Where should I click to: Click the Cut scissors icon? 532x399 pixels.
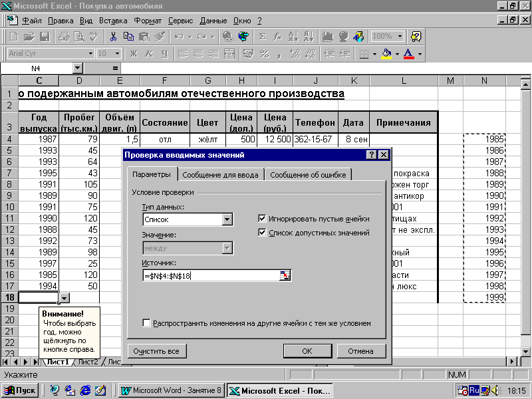tap(113, 37)
